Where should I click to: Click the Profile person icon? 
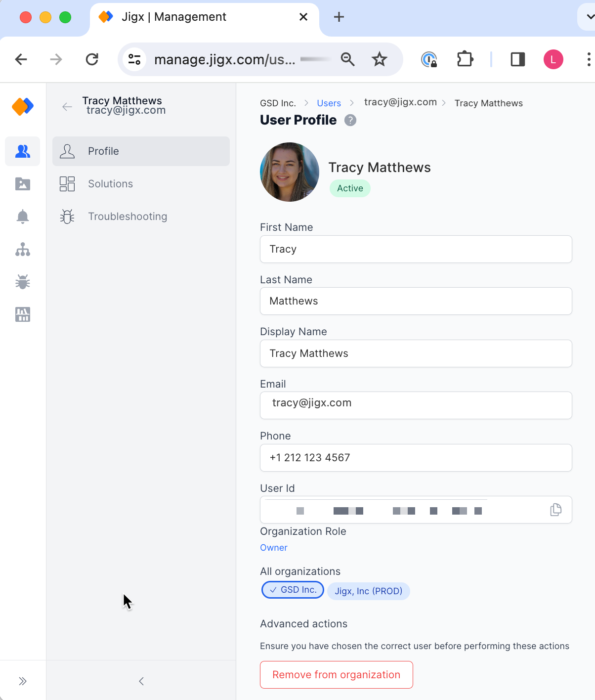[x=67, y=151]
